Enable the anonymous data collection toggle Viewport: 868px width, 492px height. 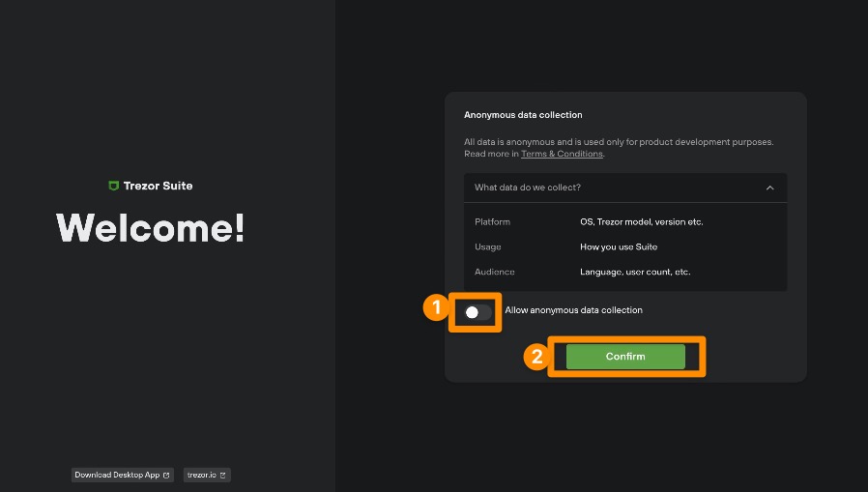click(477, 312)
